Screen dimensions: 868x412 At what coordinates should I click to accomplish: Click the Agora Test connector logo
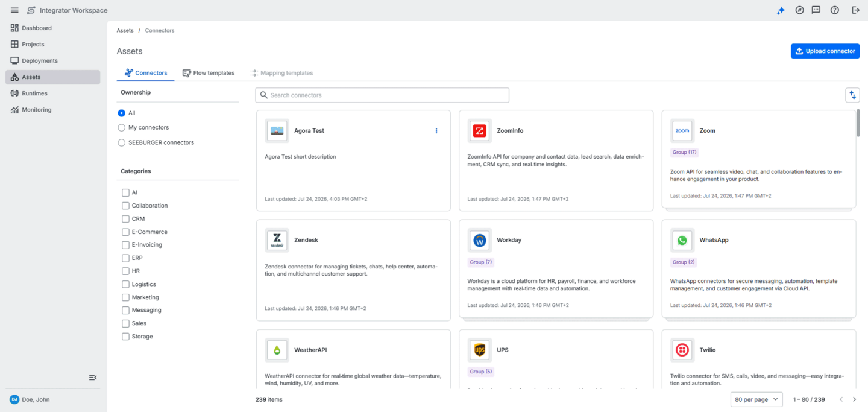[277, 131]
